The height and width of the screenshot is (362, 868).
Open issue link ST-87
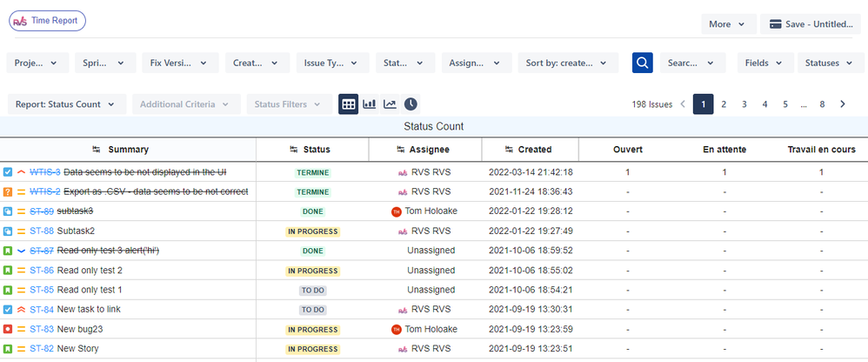pos(42,251)
